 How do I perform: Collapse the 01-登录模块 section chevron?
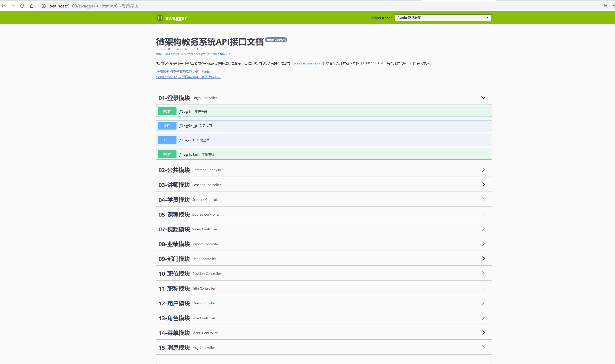483,98
